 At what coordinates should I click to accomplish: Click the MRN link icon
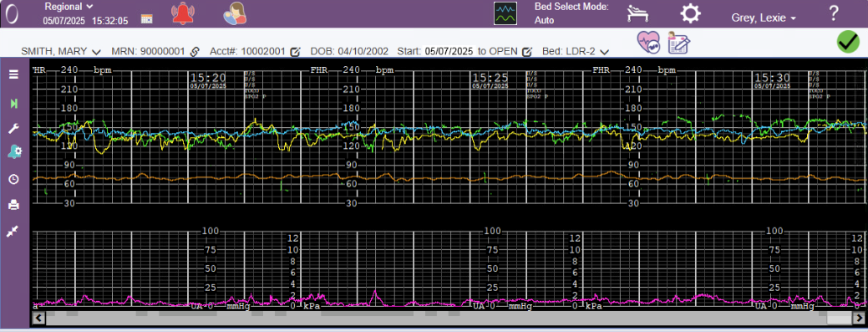point(195,52)
